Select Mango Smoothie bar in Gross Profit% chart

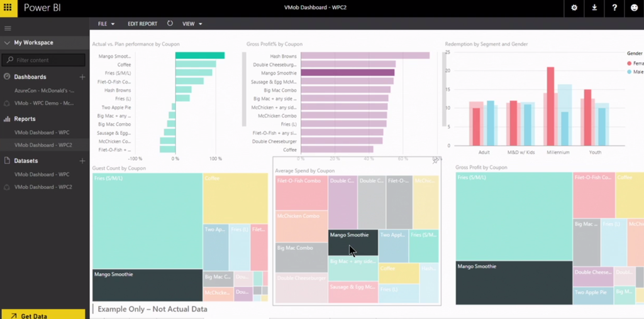tap(347, 73)
